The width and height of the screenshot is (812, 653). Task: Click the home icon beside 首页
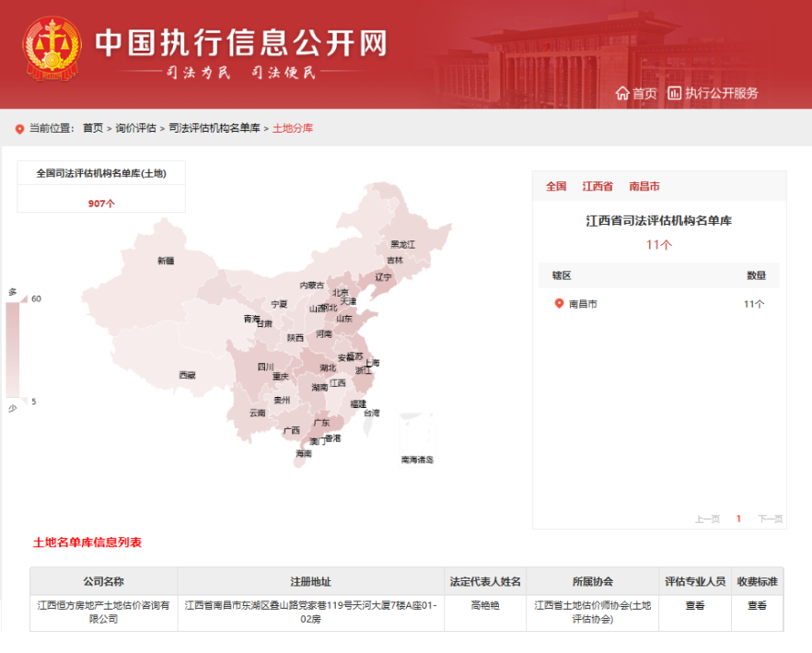(622, 93)
